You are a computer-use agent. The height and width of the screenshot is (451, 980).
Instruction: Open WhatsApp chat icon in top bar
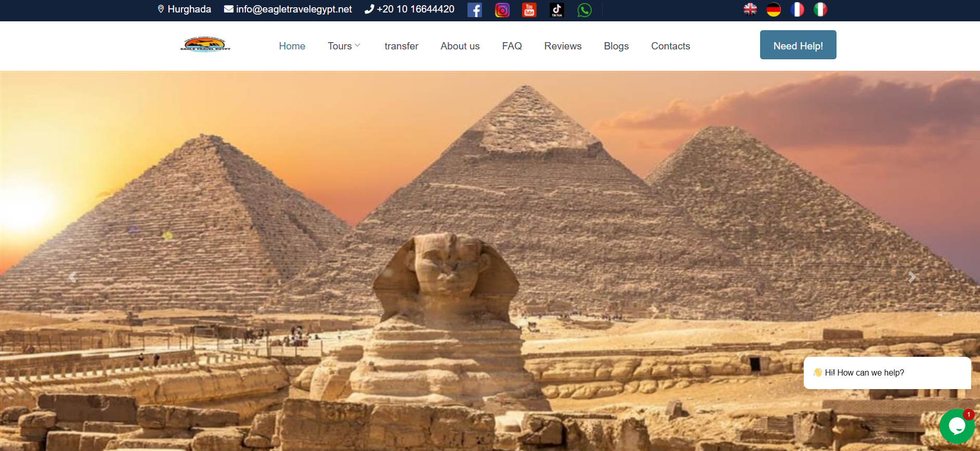click(x=584, y=10)
